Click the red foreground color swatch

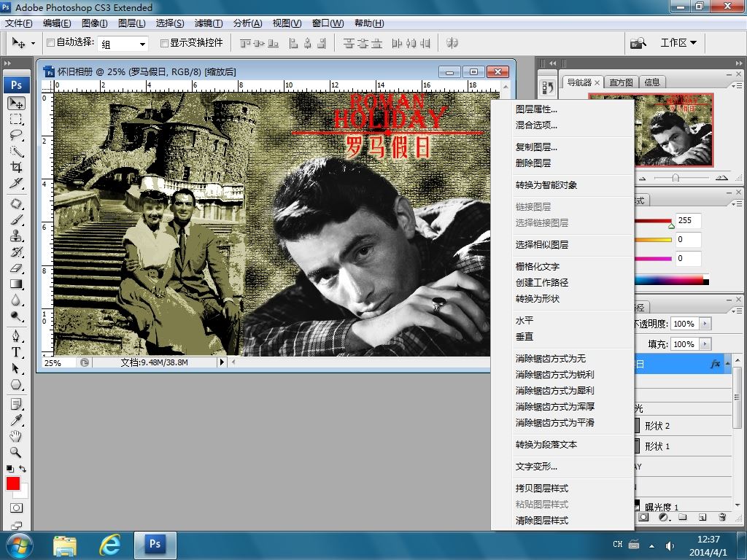(x=13, y=483)
